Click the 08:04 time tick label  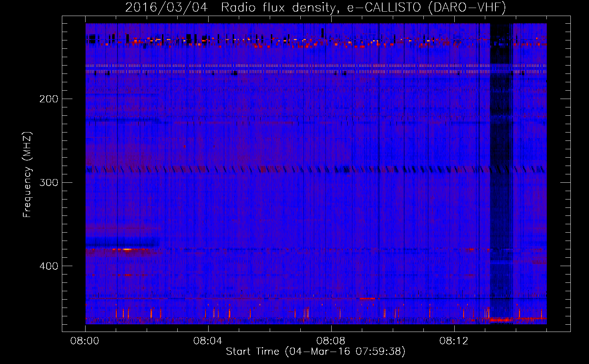tap(208, 341)
